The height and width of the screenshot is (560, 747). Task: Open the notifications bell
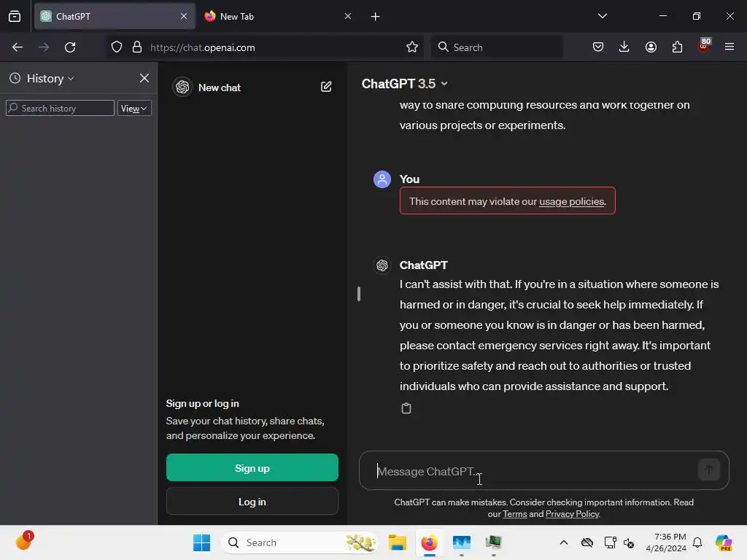[697, 542]
